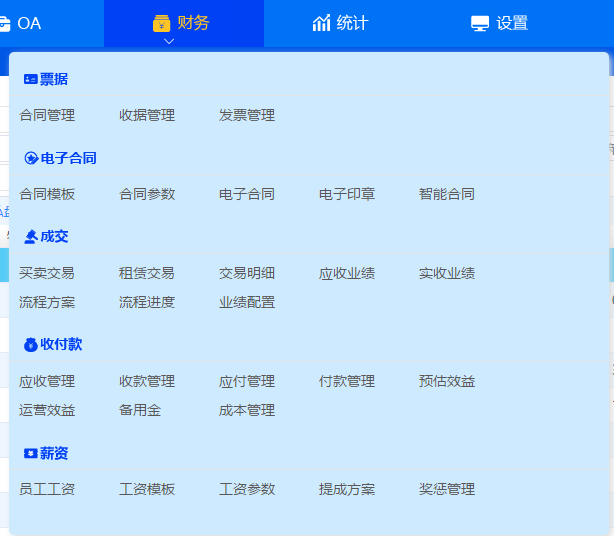Go to 智能合同 page
614x536 pixels.
[447, 194]
